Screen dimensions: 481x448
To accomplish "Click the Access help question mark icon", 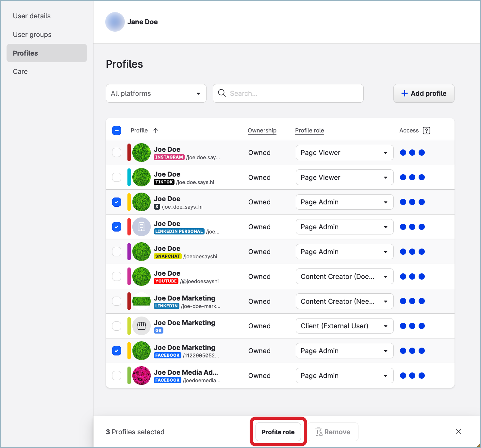I will tap(426, 130).
